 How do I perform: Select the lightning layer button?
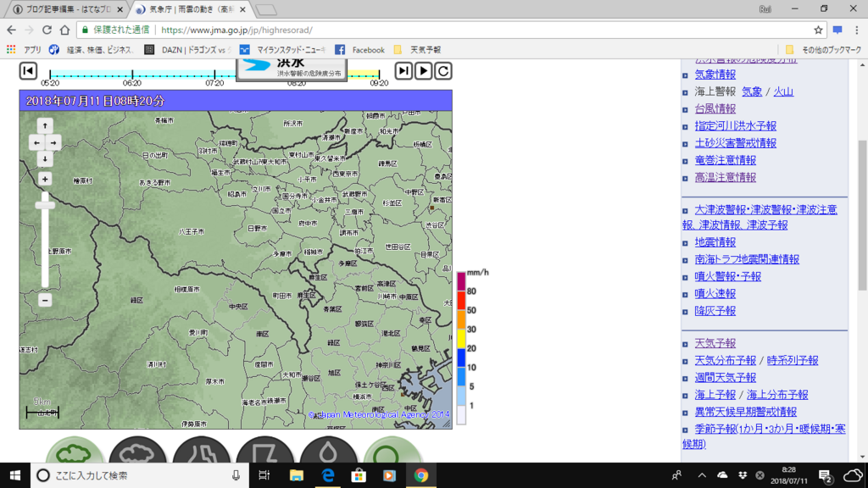click(202, 451)
